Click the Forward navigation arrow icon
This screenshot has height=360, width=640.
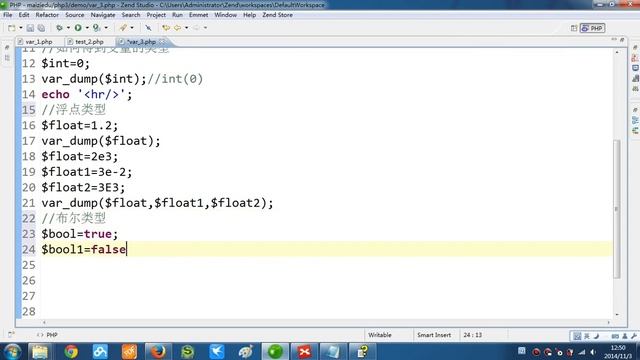click(196, 28)
